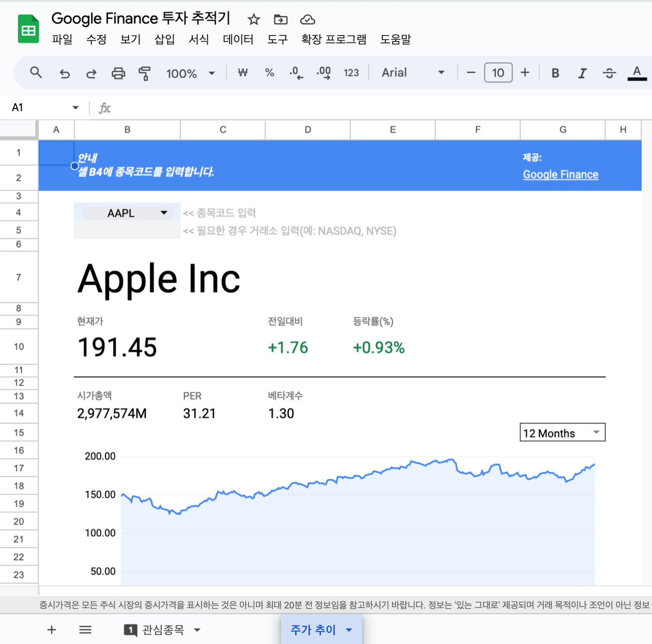Increase decimal places
Viewport: 652px width, 644px height.
pyautogui.click(x=324, y=72)
